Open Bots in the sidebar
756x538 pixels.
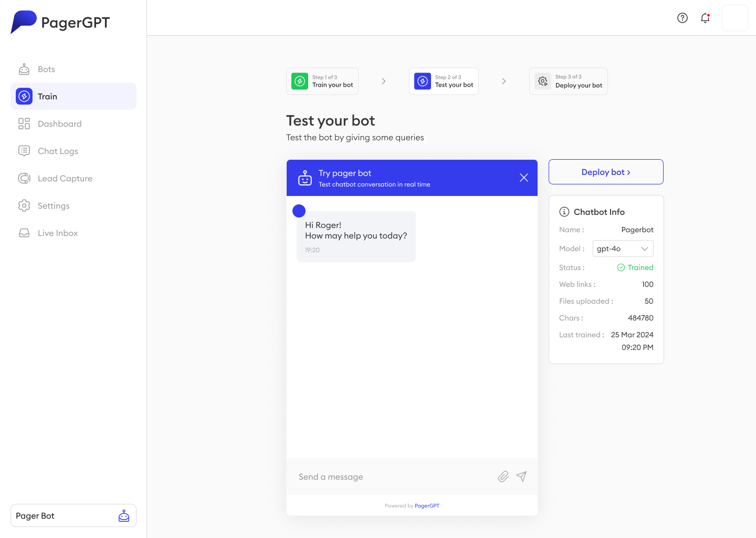click(73, 69)
